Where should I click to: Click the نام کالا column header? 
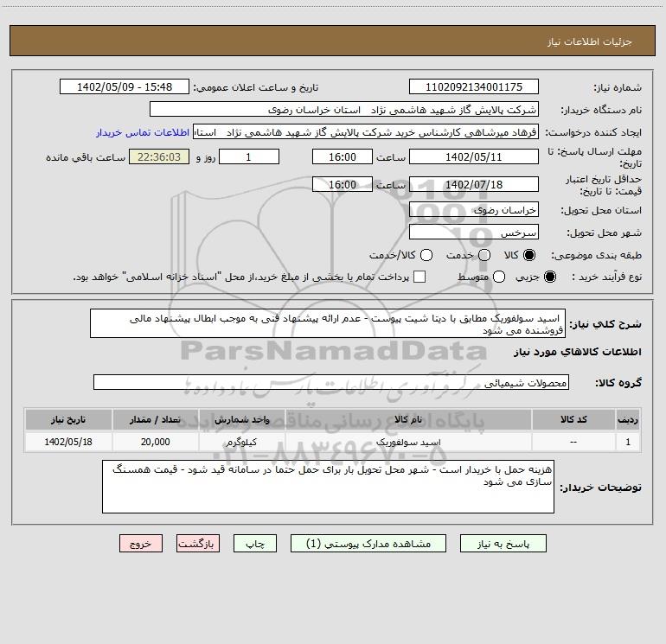click(408, 419)
